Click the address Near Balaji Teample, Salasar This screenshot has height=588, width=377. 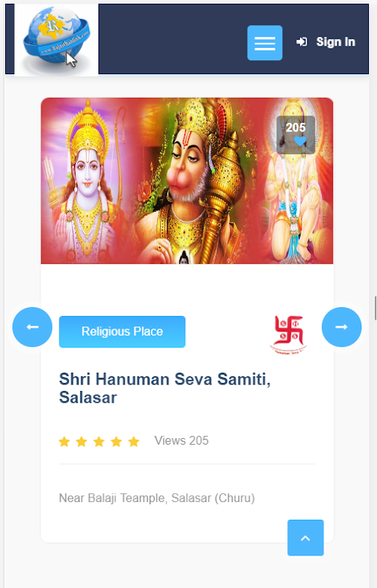[157, 498]
